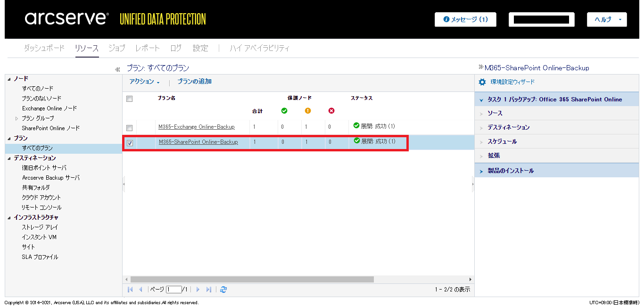Collapse the M365-SharePoint Online-Backup details panel via the double-arrow icon
This screenshot has width=644, height=307.
(x=481, y=67)
